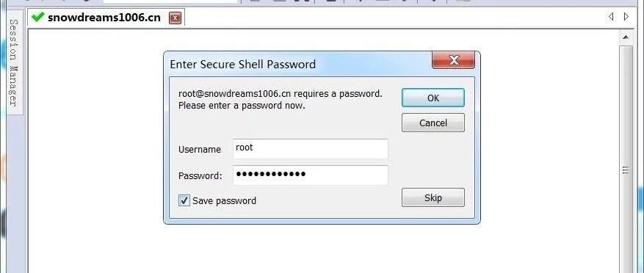Screen dimensions: 644x273
Task: Open the Session Manager side panel
Action: coord(14,62)
